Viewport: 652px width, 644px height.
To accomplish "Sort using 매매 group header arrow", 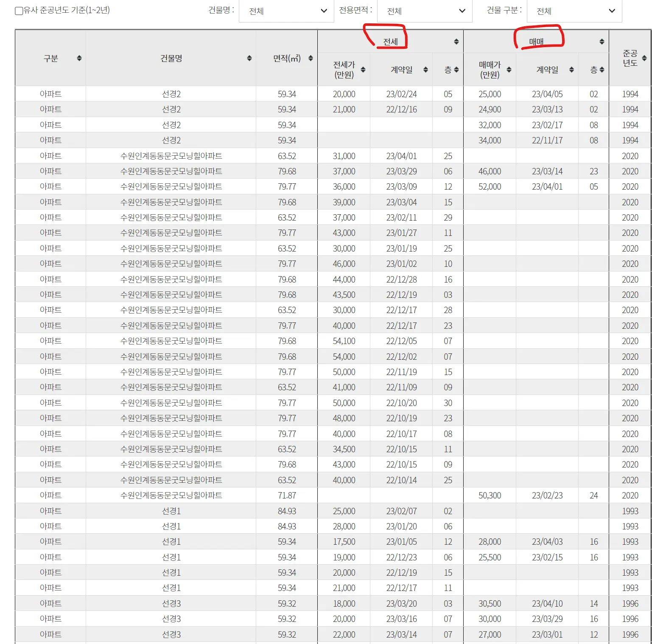I will point(602,42).
